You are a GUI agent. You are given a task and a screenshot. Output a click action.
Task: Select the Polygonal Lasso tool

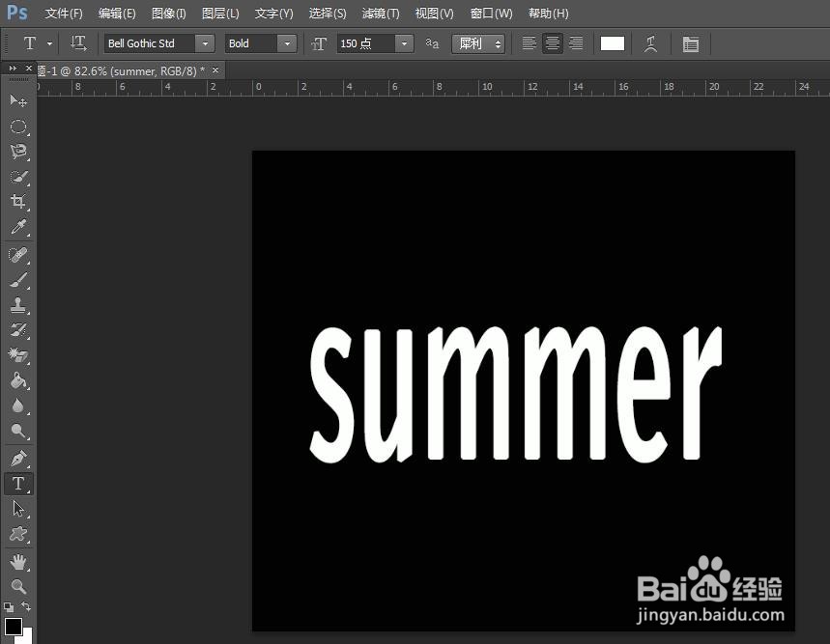pos(18,152)
